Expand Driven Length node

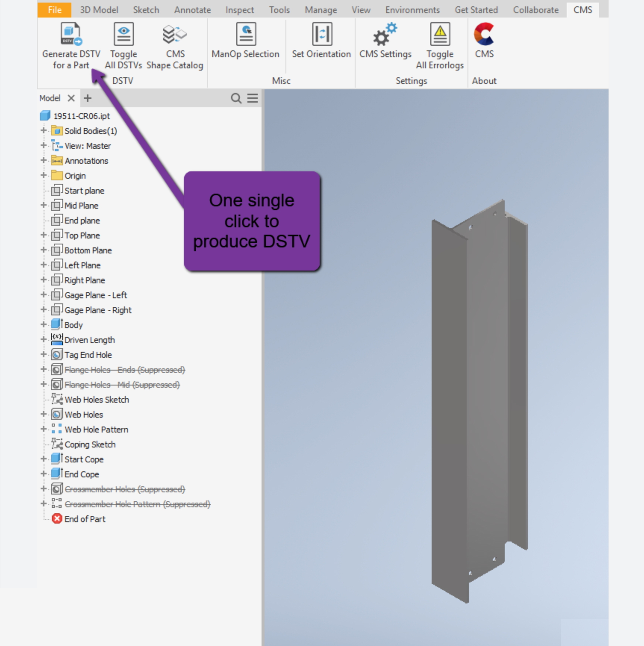pyautogui.click(x=43, y=340)
